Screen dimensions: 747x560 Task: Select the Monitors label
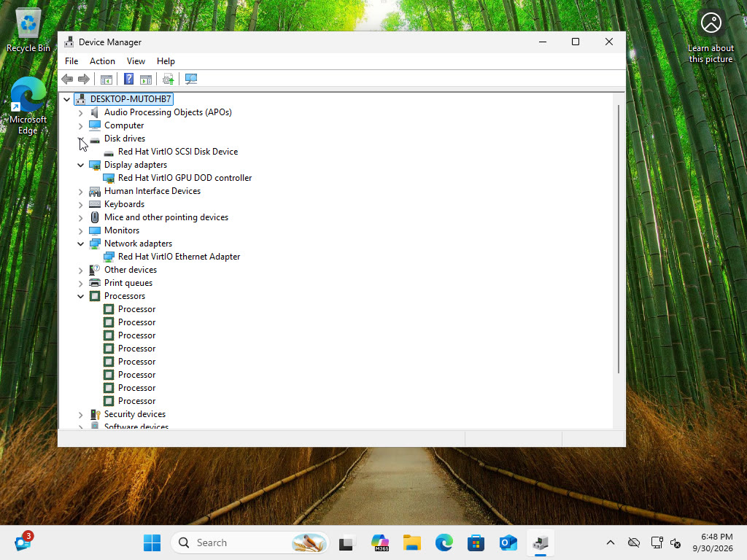(122, 230)
